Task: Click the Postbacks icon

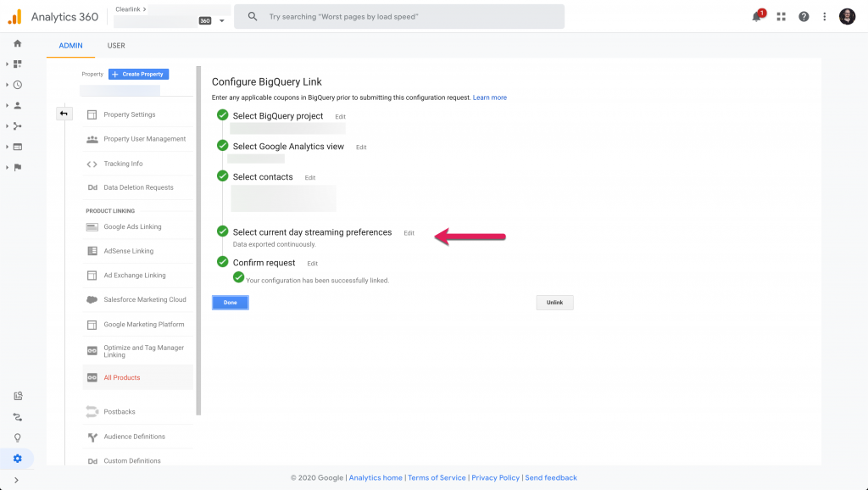Action: (x=92, y=412)
